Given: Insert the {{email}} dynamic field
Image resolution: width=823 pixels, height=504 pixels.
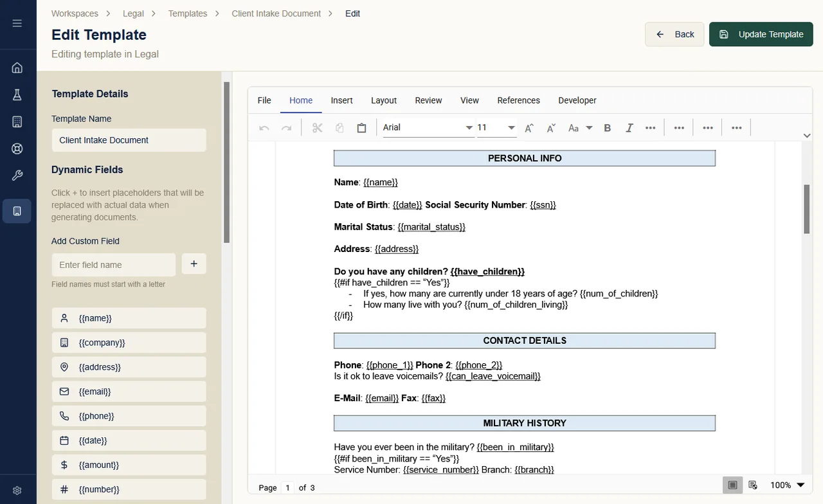Looking at the screenshot, I should 129,392.
